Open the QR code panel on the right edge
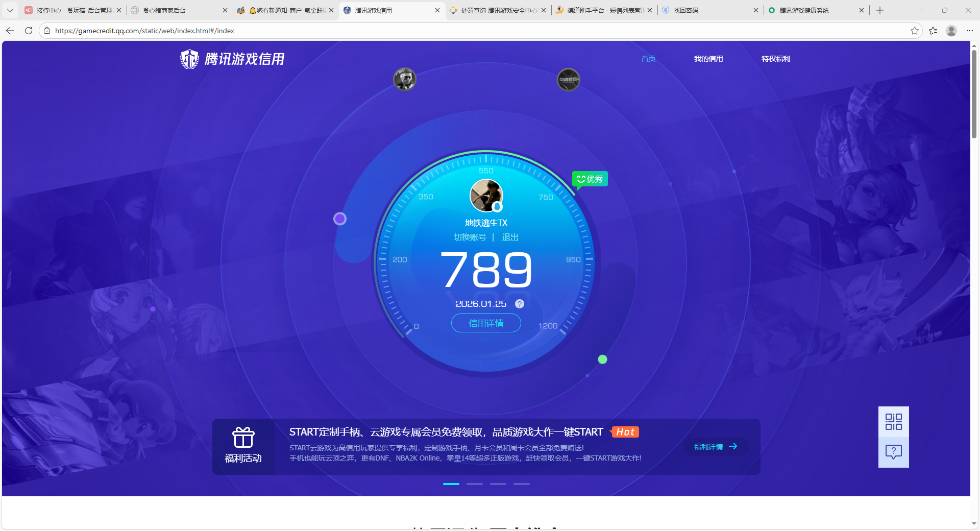The width and height of the screenshot is (980, 531). (x=893, y=422)
